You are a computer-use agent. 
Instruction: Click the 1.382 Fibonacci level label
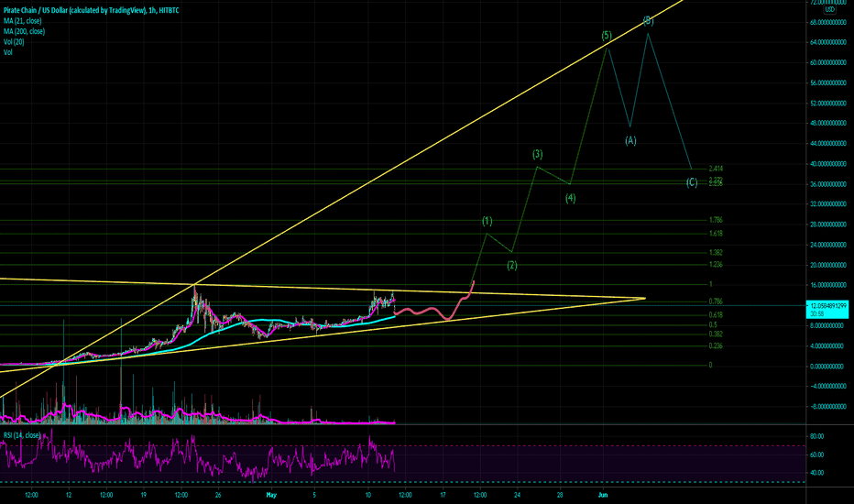pyautogui.click(x=716, y=252)
